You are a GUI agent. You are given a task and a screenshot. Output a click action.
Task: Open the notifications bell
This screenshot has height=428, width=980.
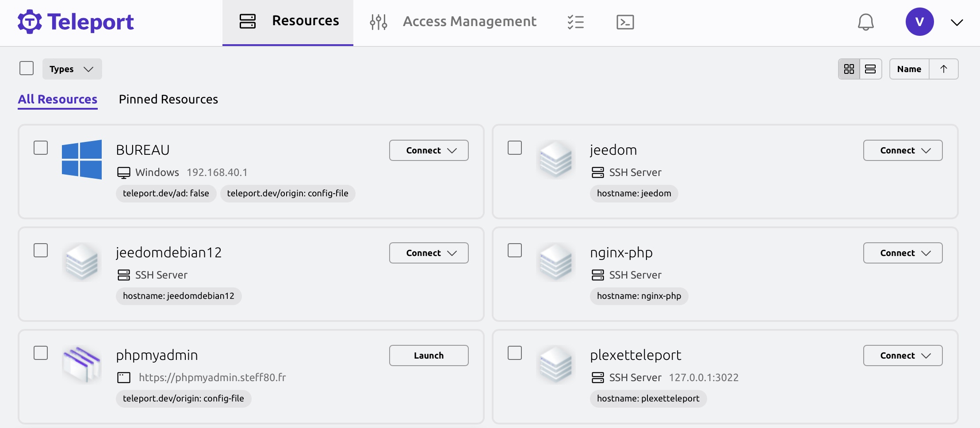(865, 22)
